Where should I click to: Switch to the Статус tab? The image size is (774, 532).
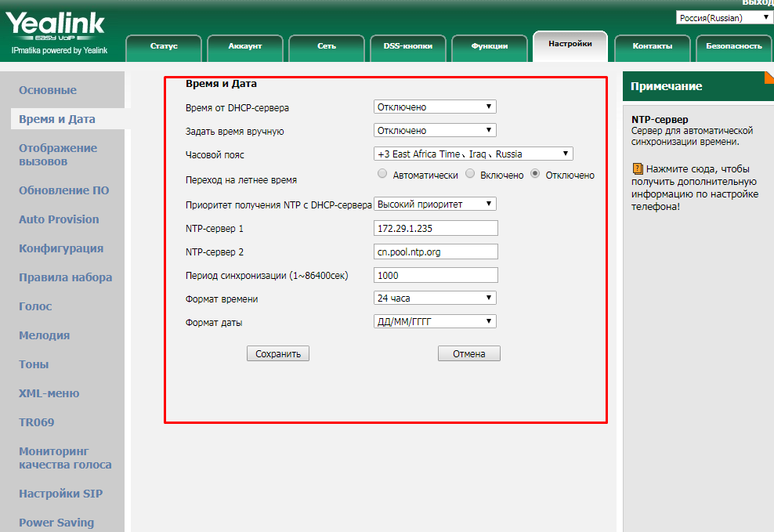164,48
